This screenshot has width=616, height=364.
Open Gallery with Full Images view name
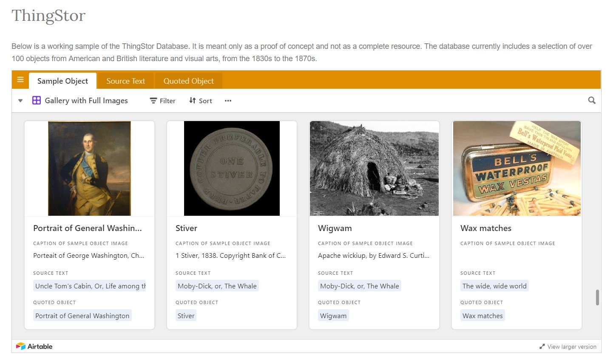pyautogui.click(x=86, y=101)
